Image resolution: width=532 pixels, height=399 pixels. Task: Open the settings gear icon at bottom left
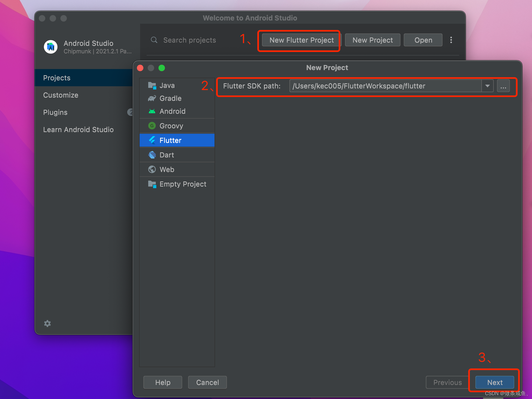point(47,323)
